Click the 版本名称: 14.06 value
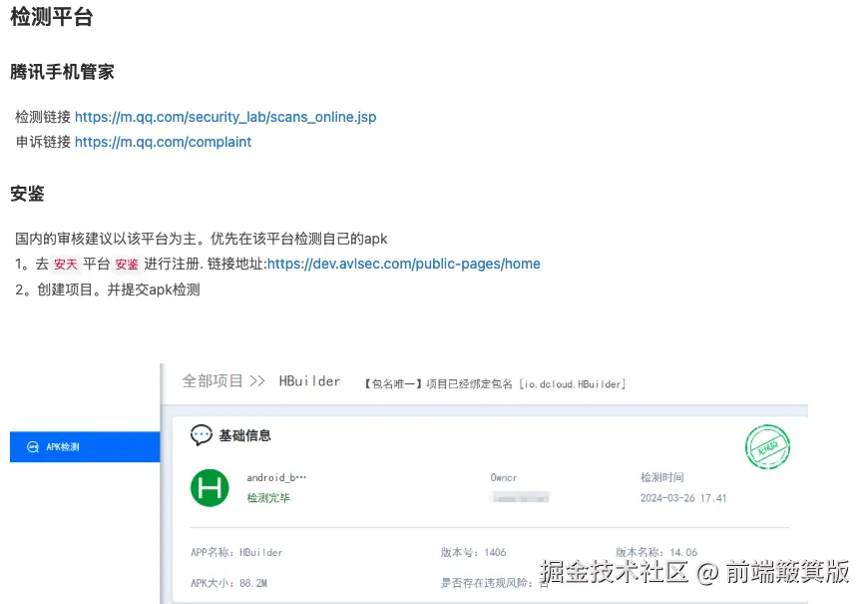This screenshot has height=604, width=868. (x=656, y=552)
